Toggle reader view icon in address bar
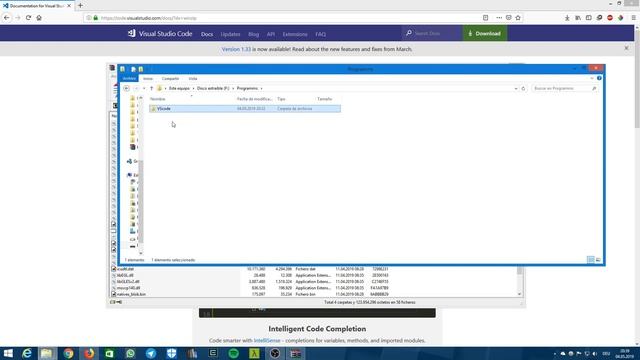640x360 pixels. [485, 18]
